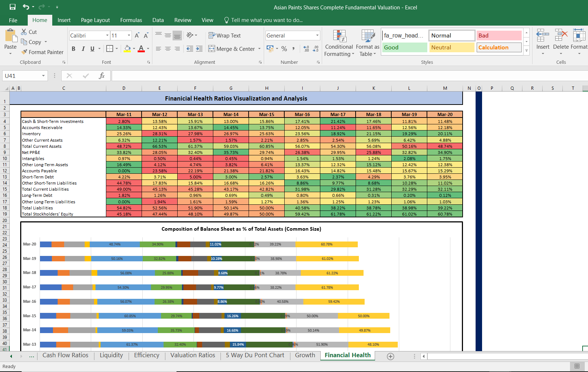The width and height of the screenshot is (588, 372).
Task: Toggle Bold formatting
Action: pos(73,49)
